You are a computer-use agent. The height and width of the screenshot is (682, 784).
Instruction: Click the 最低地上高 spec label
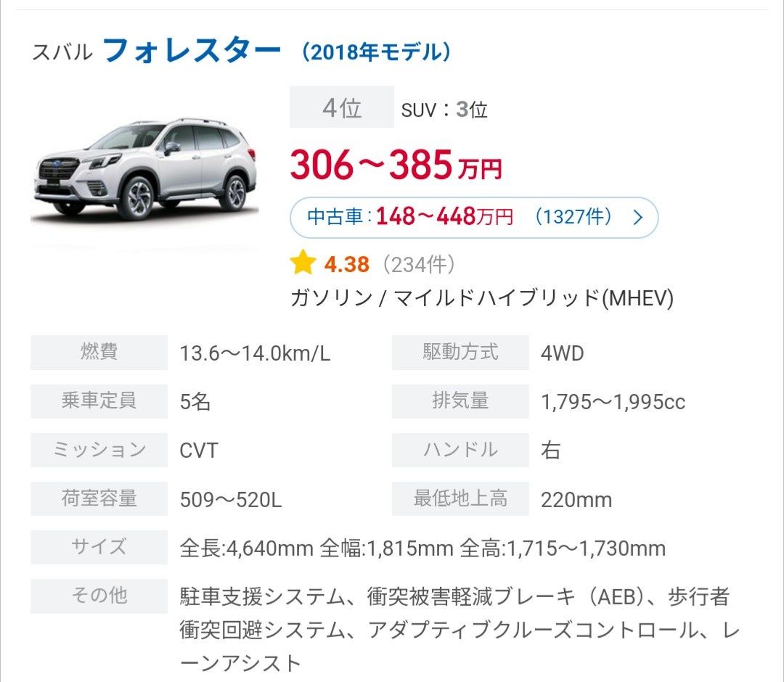click(x=460, y=499)
